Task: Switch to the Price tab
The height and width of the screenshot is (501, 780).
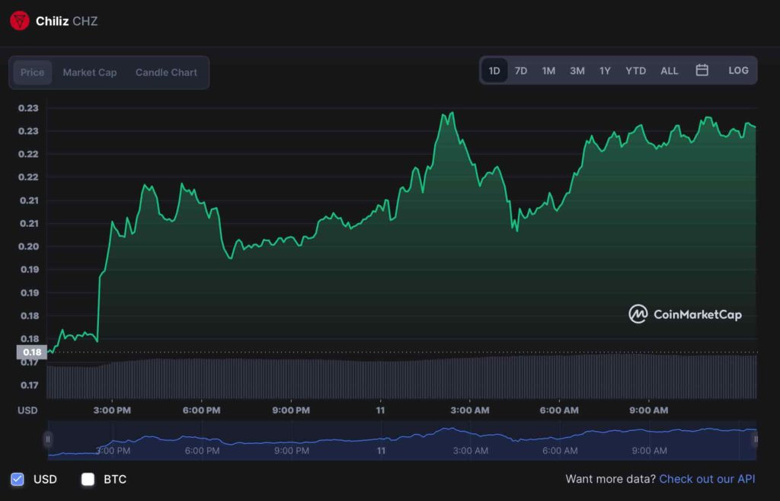Action: pos(32,73)
